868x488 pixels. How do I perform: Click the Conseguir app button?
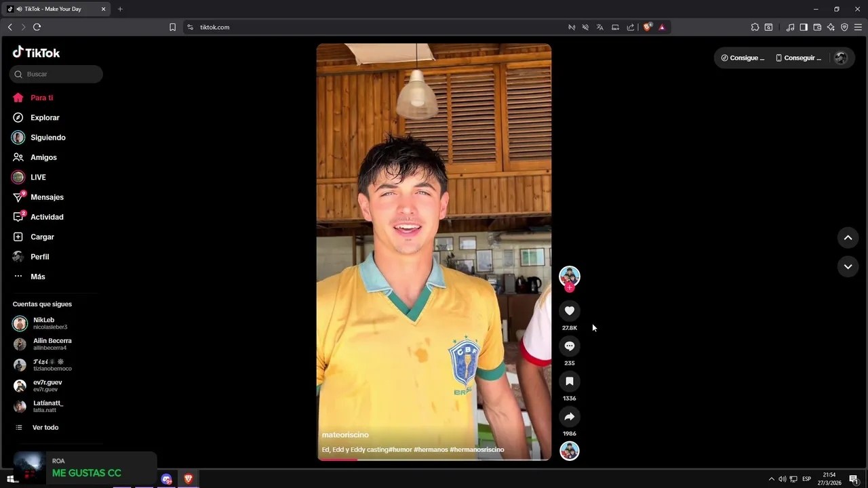(x=798, y=58)
